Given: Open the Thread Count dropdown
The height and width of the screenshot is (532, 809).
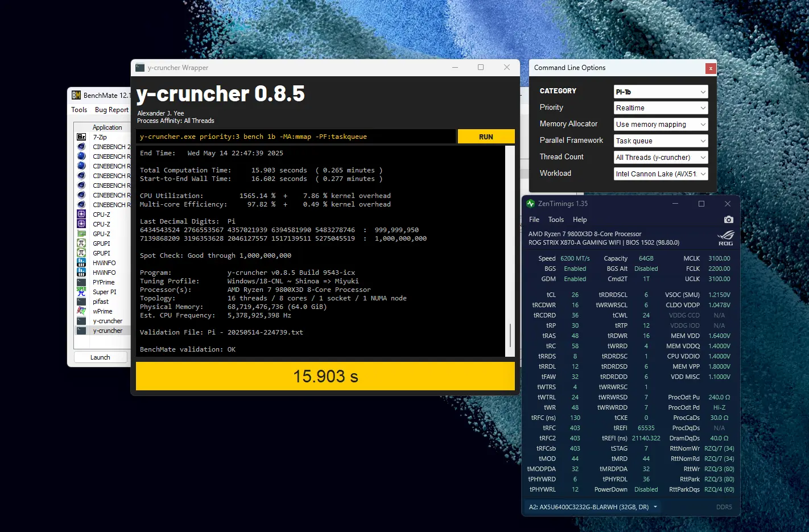Looking at the screenshot, I should click(661, 158).
